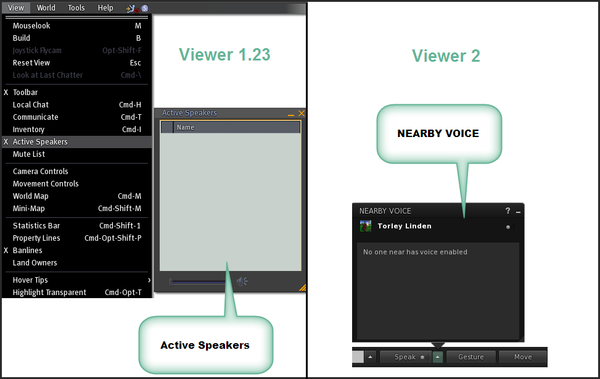
Task: Open the Tools menu
Action: 76,8
